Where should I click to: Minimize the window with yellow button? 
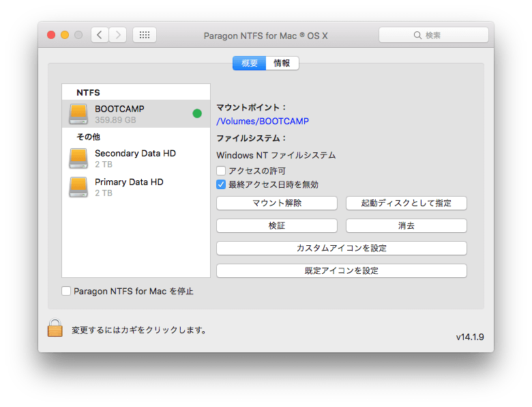click(x=65, y=35)
